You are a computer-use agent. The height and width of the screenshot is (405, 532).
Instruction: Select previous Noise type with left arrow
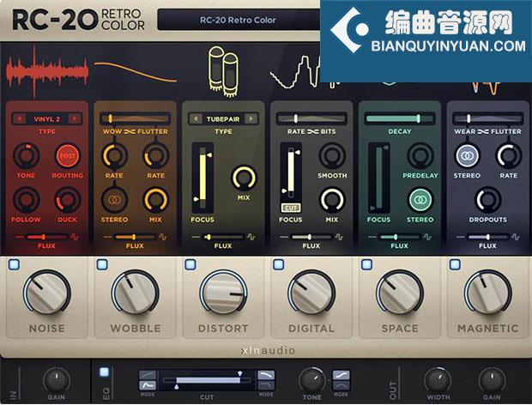(20, 118)
